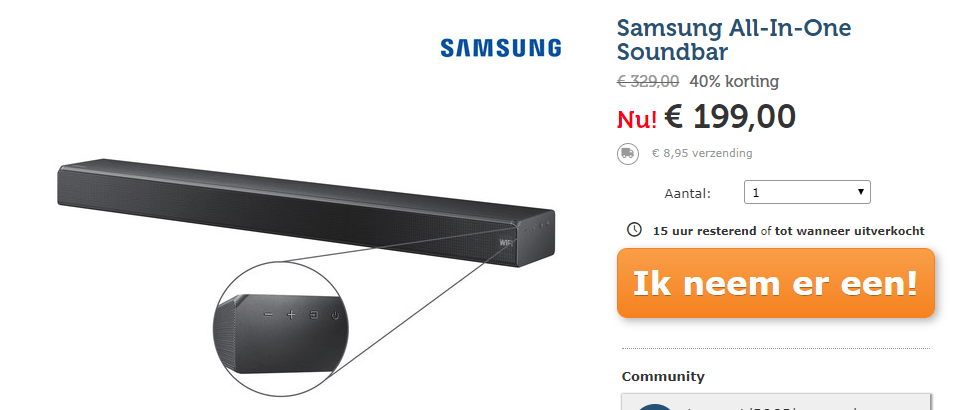
Task: Click the soundbar product image
Action: (306, 213)
